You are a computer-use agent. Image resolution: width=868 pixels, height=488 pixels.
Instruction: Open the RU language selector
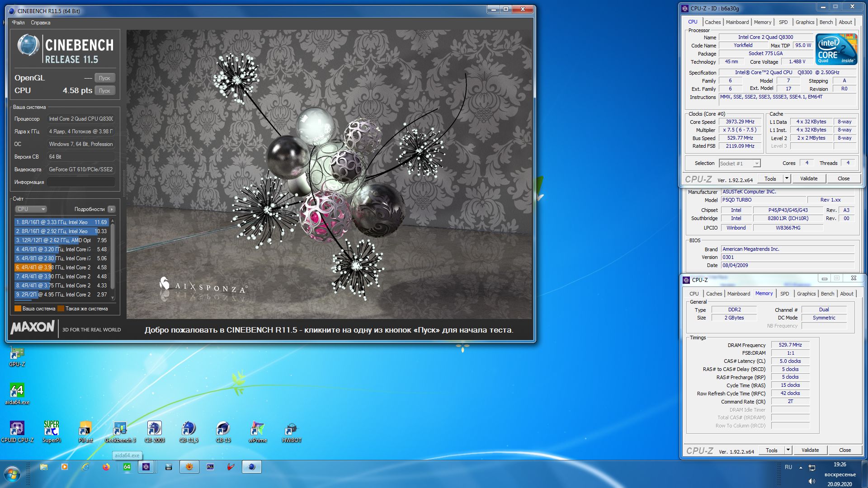pyautogui.click(x=788, y=467)
